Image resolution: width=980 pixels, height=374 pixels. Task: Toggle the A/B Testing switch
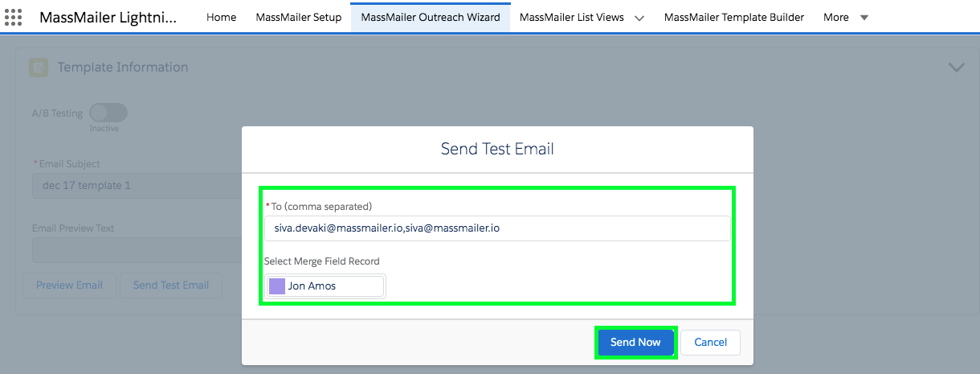coord(108,113)
